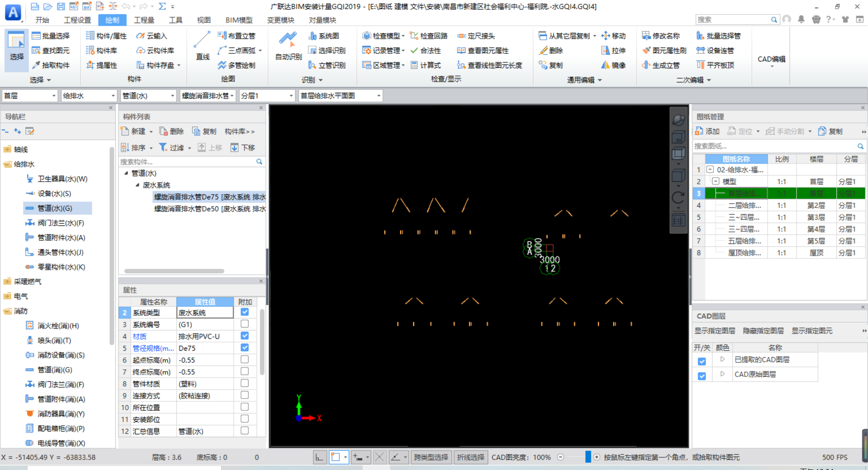Click 构件库>> link in component list
Viewport: 868px width, 470px height.
coord(240,131)
